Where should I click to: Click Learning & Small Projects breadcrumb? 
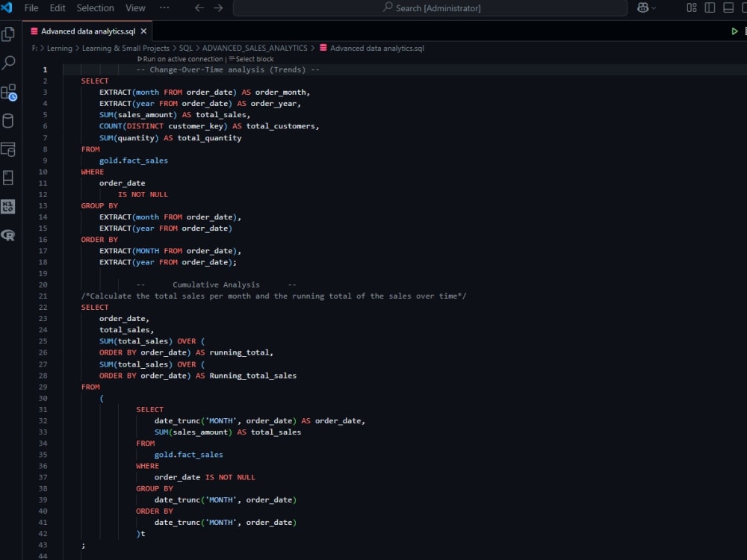pos(125,48)
